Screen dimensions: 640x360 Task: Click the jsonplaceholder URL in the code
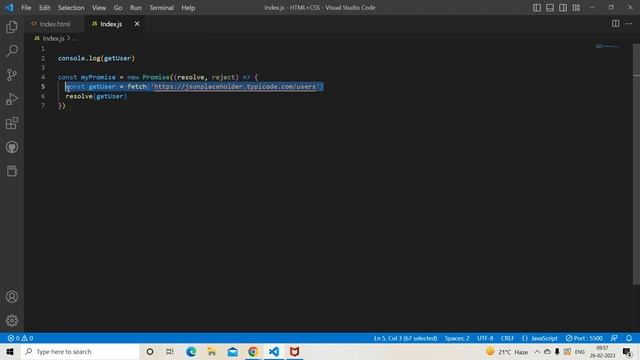pyautogui.click(x=235, y=87)
